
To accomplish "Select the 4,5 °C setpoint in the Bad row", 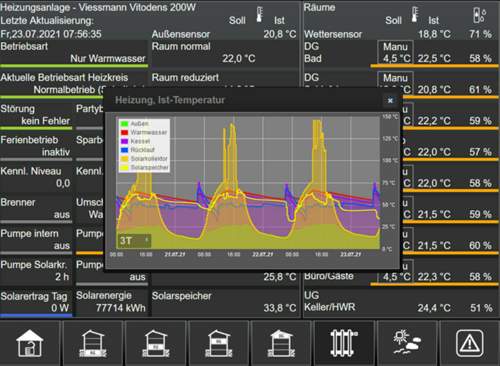I will tap(396, 59).
